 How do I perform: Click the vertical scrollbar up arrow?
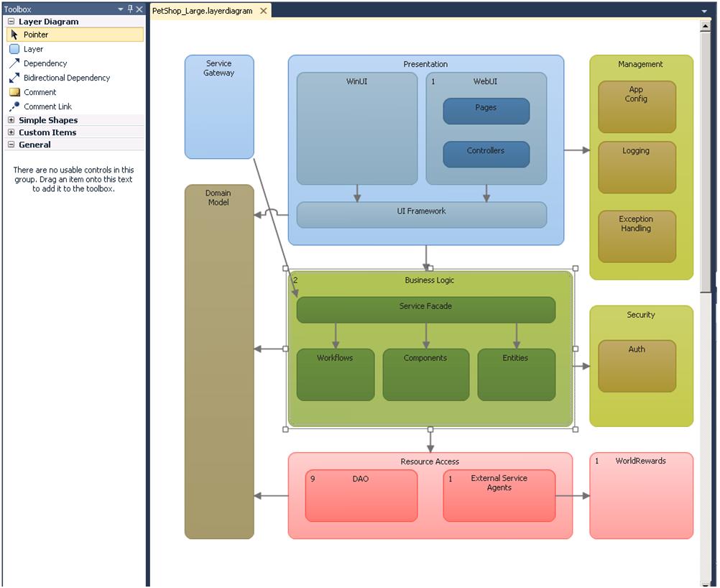(706, 27)
